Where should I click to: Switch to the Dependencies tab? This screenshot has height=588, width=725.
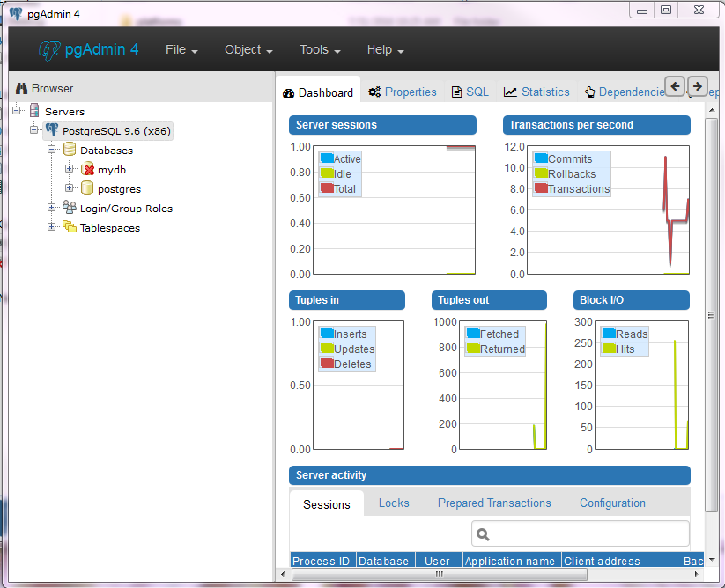click(625, 92)
